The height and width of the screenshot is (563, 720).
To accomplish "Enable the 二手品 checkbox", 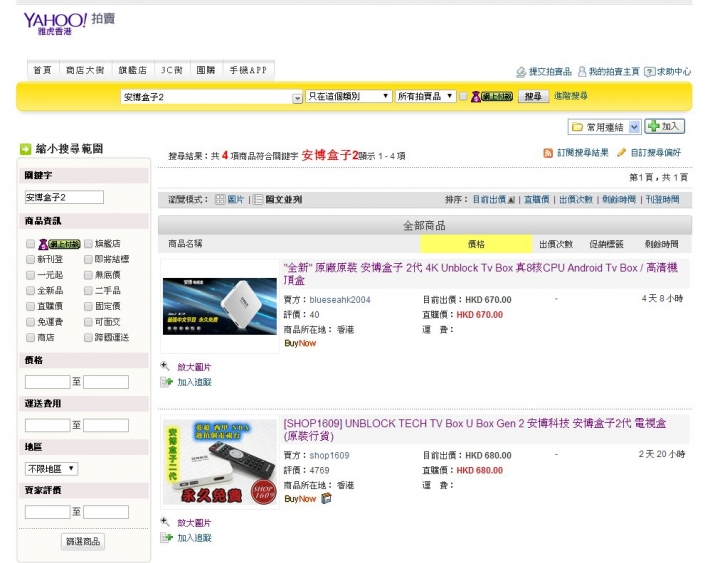I will pyautogui.click(x=88, y=291).
